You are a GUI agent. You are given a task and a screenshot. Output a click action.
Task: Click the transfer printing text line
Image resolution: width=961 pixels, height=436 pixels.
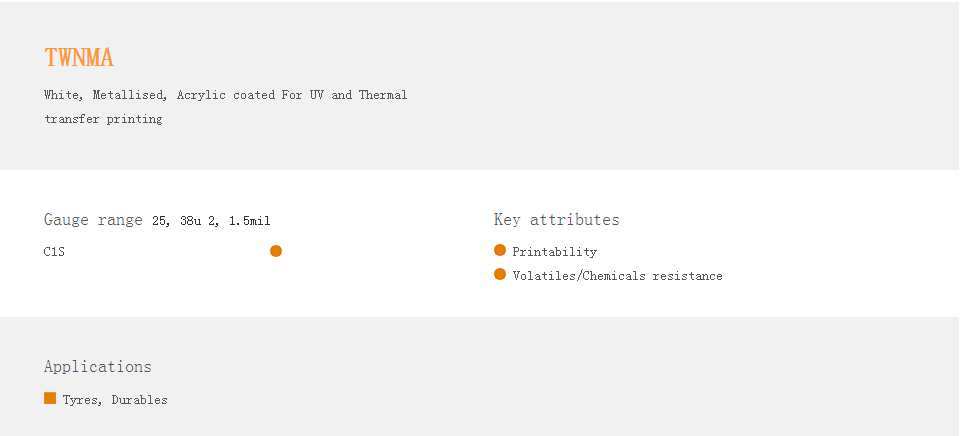click(103, 119)
